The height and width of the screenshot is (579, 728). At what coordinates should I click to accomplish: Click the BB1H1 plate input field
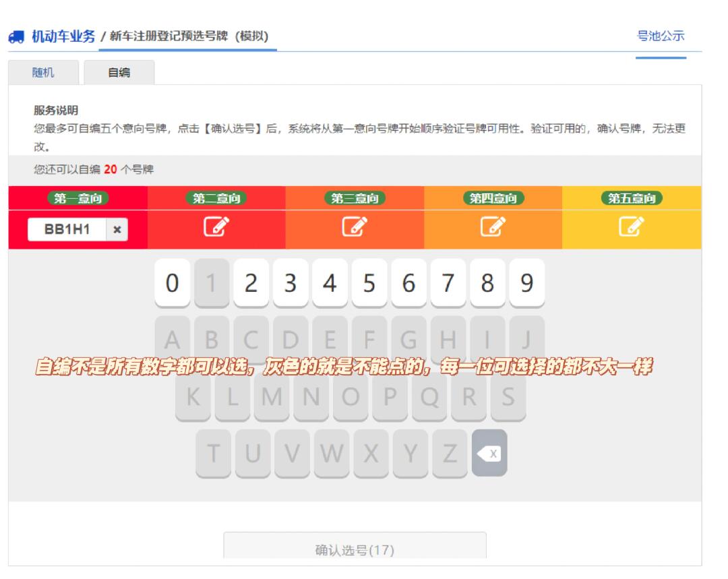tap(67, 229)
